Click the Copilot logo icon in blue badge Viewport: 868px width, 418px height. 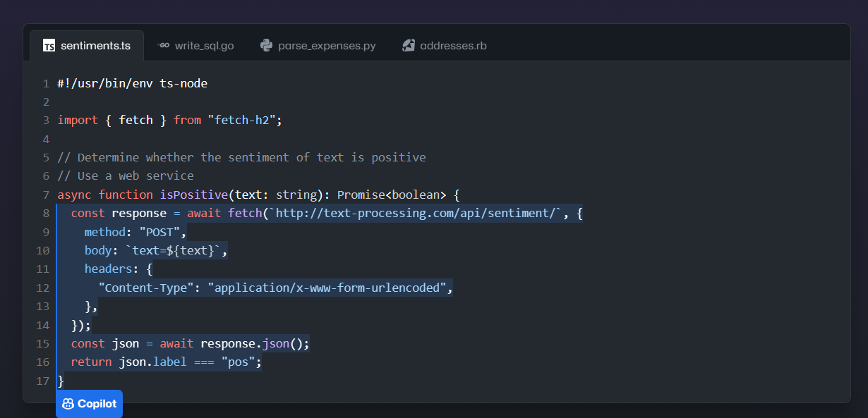pyautogui.click(x=68, y=404)
